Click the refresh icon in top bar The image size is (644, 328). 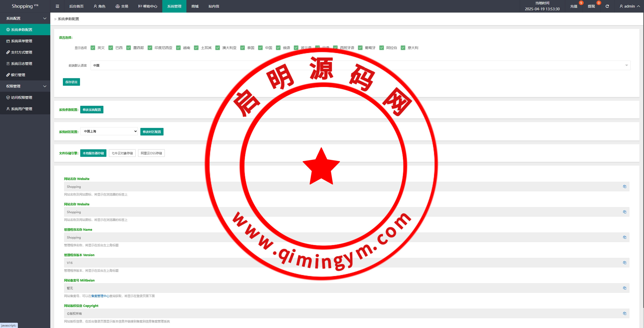[607, 6]
